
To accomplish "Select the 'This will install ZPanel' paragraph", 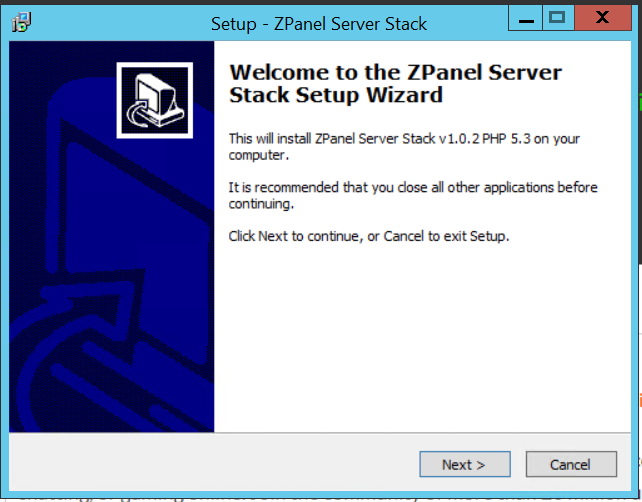I will 404,147.
